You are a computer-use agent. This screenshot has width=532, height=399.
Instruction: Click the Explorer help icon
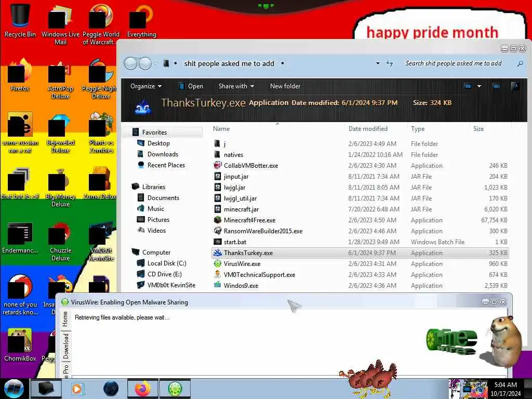tap(515, 86)
